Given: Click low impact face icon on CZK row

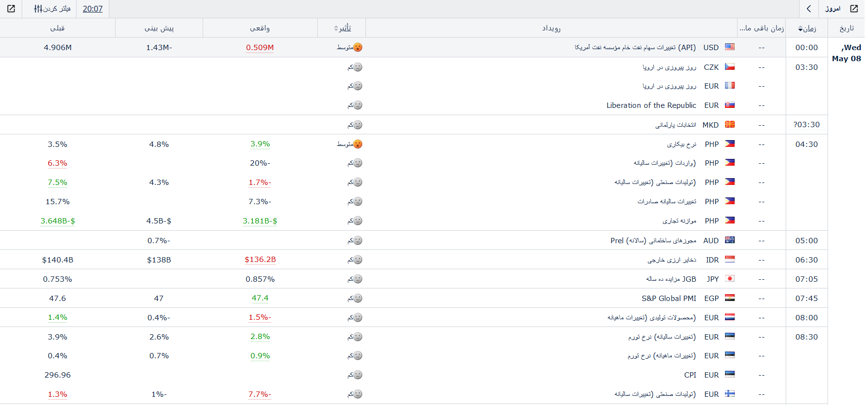Looking at the screenshot, I should pyautogui.click(x=358, y=67).
